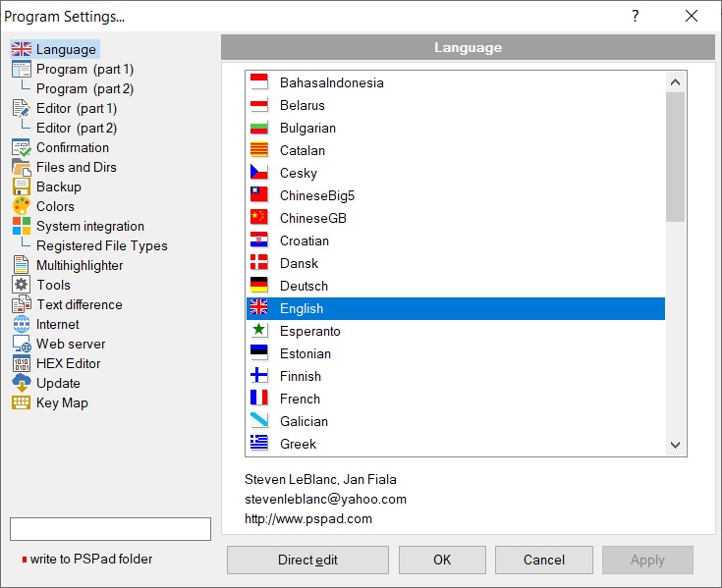
Task: Select ChineseGB language
Action: pyautogui.click(x=456, y=218)
